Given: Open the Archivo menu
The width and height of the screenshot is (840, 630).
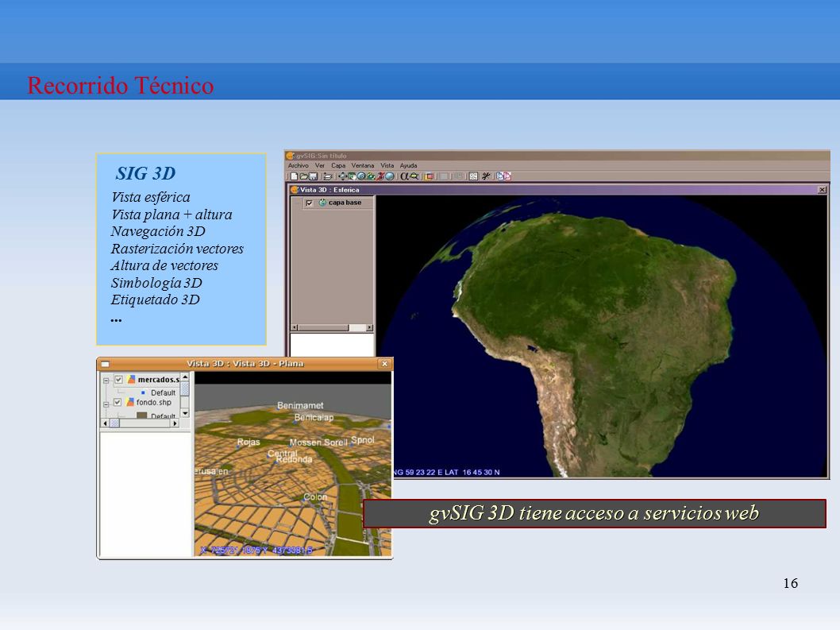Looking at the screenshot, I should click(x=299, y=166).
